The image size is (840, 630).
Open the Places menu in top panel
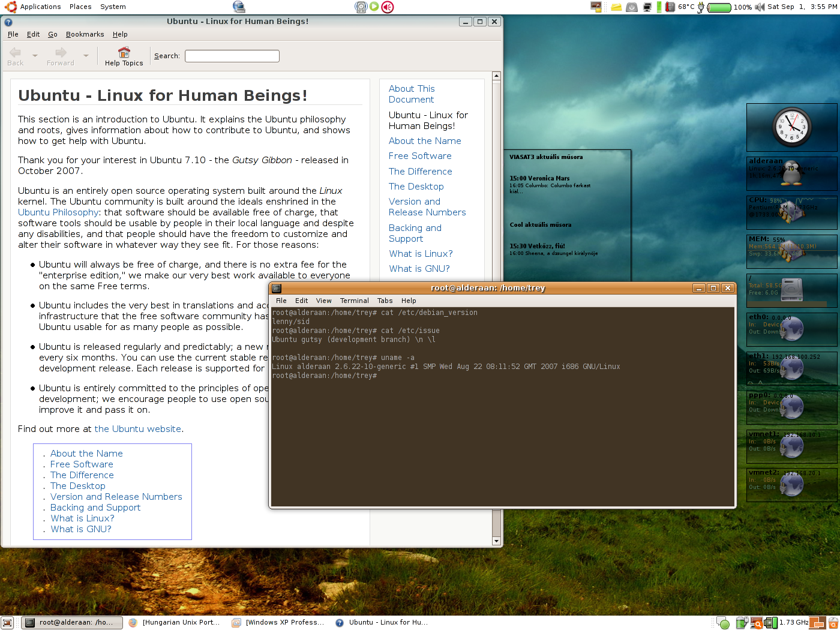pyautogui.click(x=80, y=7)
